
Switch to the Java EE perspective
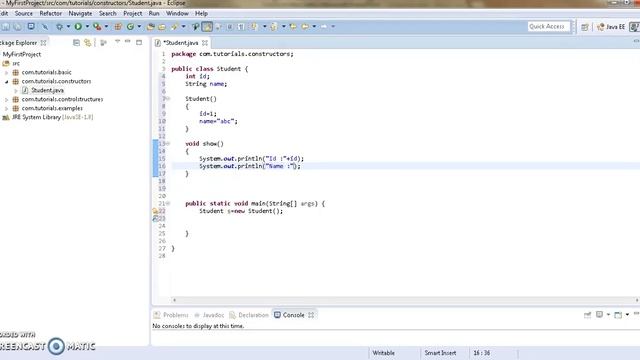(x=611, y=27)
